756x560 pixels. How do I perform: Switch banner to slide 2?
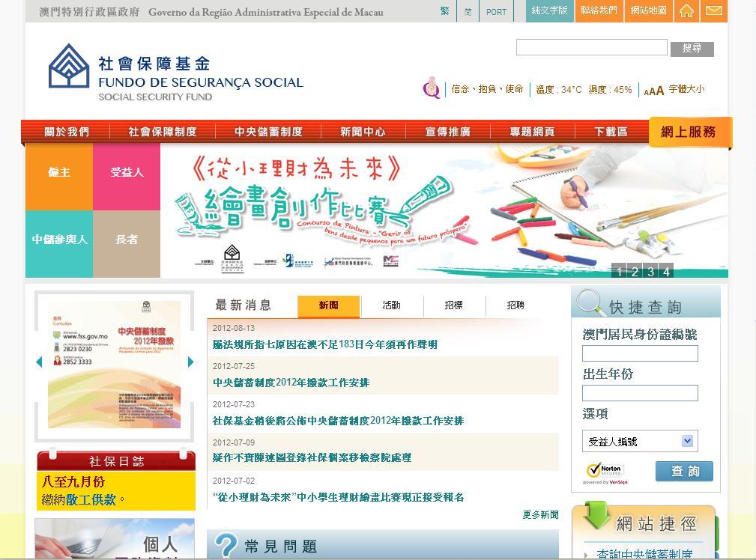[635, 271]
